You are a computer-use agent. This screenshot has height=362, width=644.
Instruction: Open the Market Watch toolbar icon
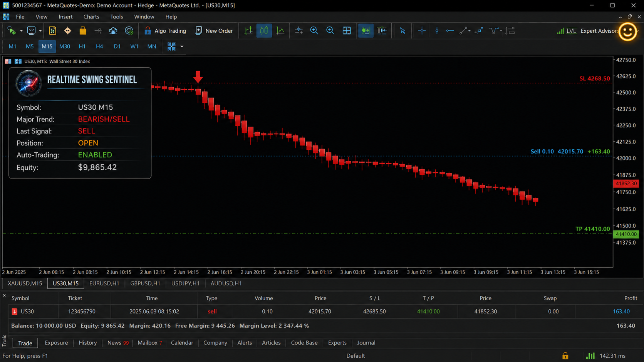pyautogui.click(x=52, y=31)
